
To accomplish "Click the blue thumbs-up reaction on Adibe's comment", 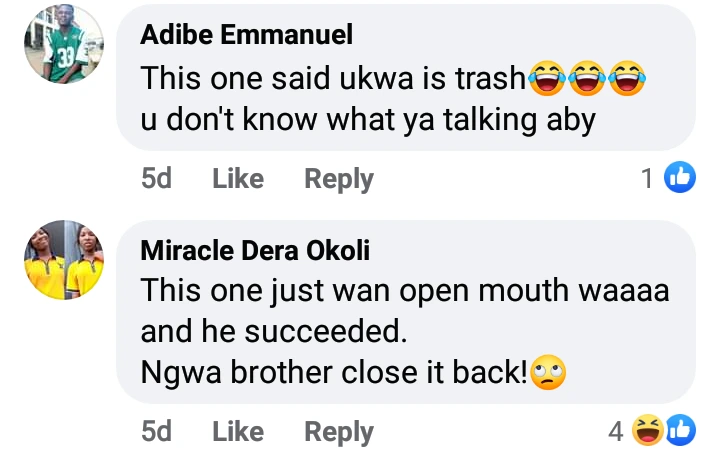I will tap(680, 179).
